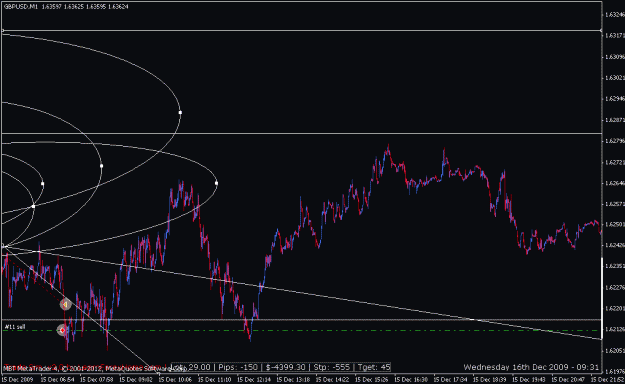Click the yellow sell entry arrow marker

[65, 304]
